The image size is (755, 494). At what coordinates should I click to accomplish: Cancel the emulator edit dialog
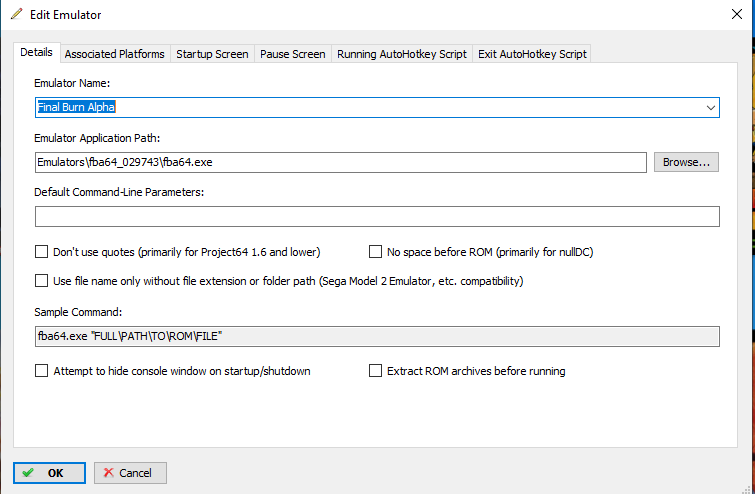[130, 473]
